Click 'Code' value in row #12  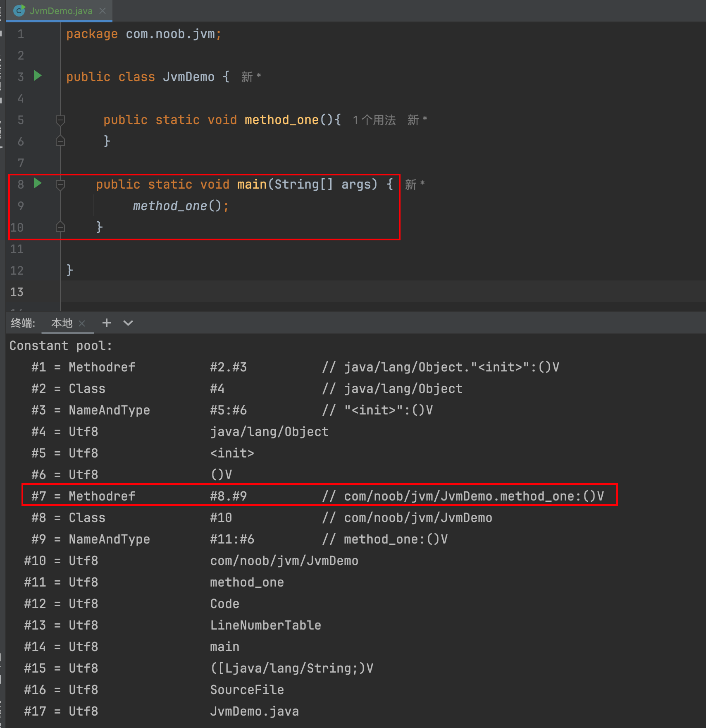pos(224,604)
